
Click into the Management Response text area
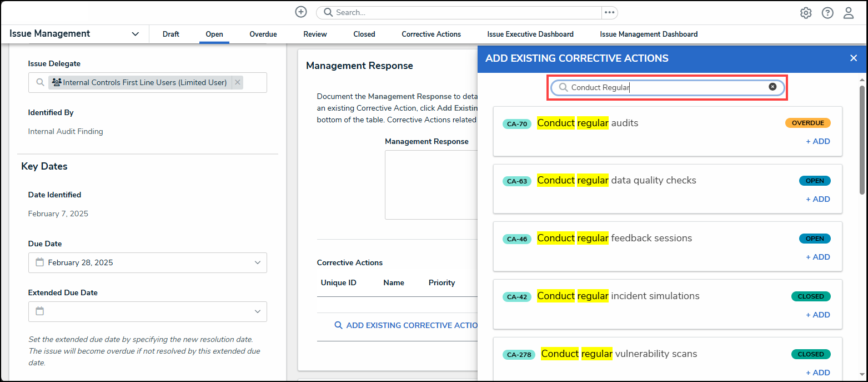431,185
